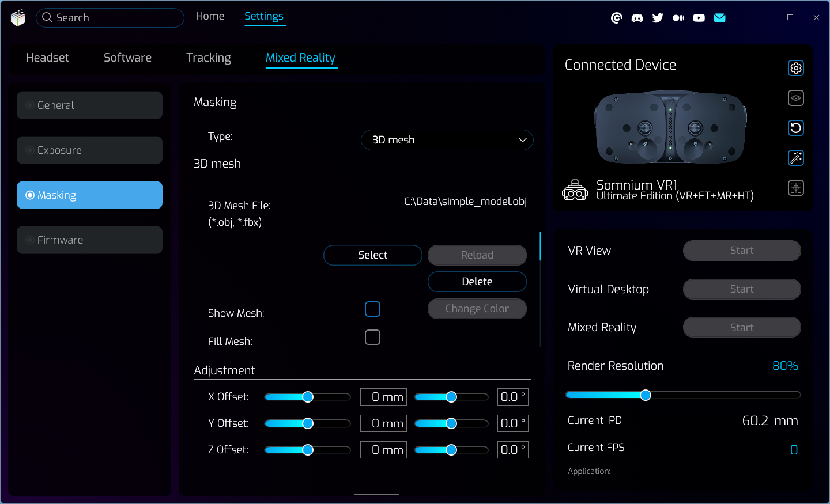This screenshot has height=504, width=830.
Task: Click the Render Resolution slider handle
Action: click(646, 395)
